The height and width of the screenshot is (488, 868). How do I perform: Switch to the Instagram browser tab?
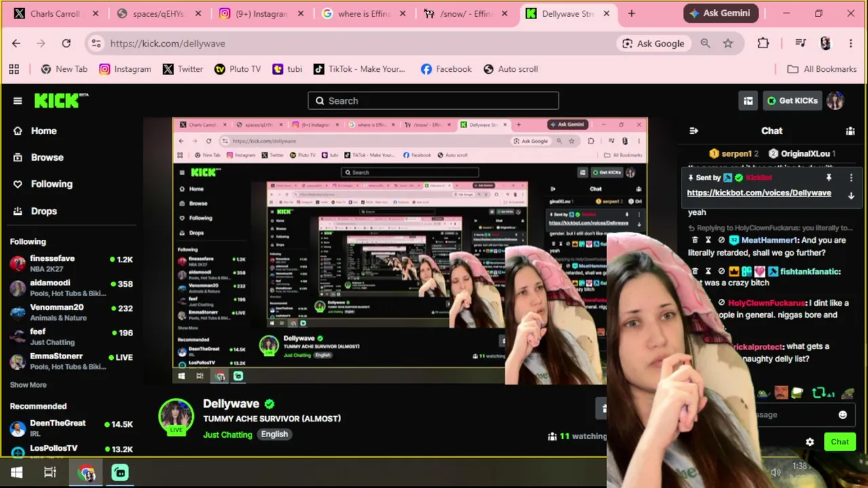click(261, 14)
